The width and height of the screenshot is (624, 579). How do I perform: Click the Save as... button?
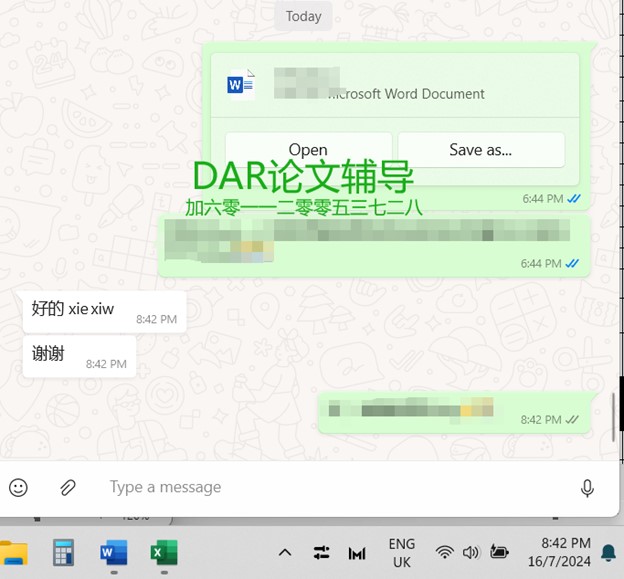pos(481,150)
